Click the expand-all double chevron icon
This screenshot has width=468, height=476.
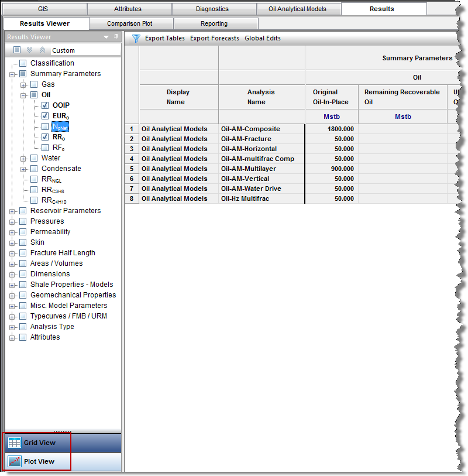[29, 50]
